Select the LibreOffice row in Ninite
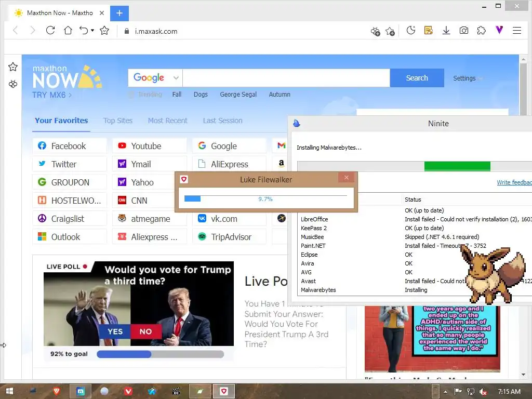The height and width of the screenshot is (399, 532). tap(414, 219)
